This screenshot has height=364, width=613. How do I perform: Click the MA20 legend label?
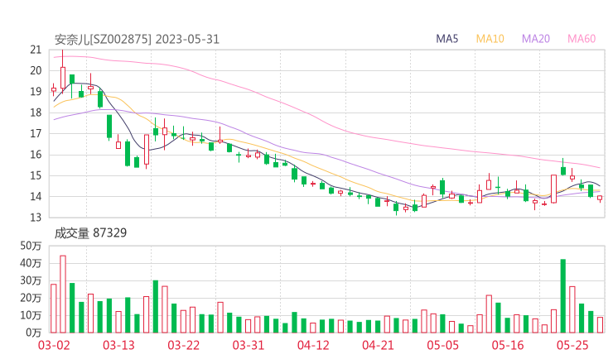tap(536, 39)
